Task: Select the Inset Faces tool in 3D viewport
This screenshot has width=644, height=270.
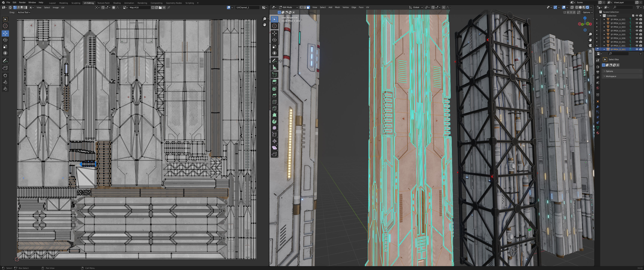Action: click(x=274, y=89)
